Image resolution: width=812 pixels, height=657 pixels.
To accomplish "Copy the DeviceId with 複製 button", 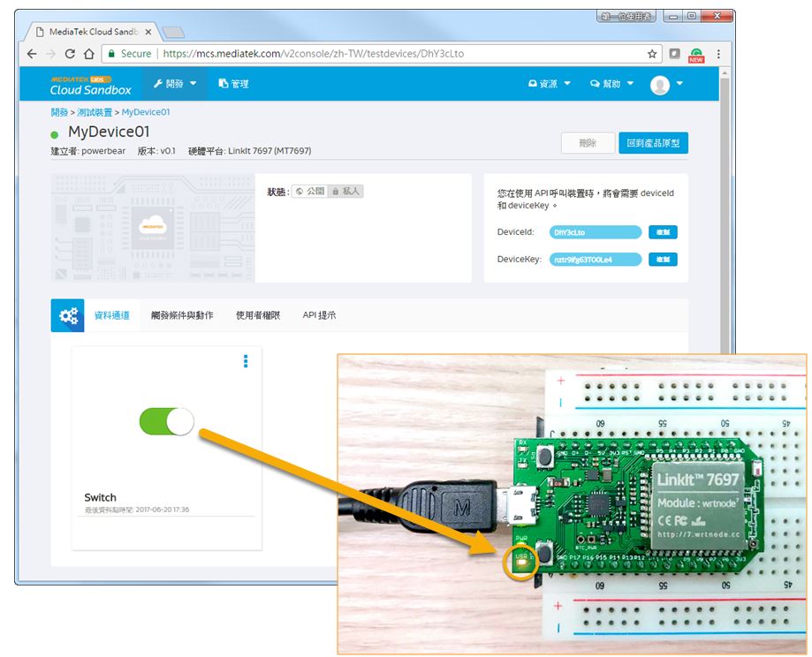I will (x=663, y=232).
